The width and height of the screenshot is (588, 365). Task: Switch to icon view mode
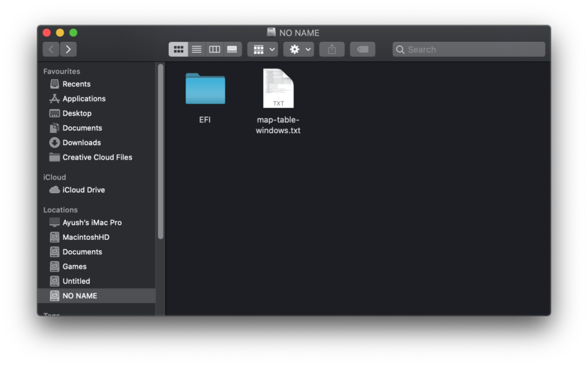pyautogui.click(x=179, y=49)
